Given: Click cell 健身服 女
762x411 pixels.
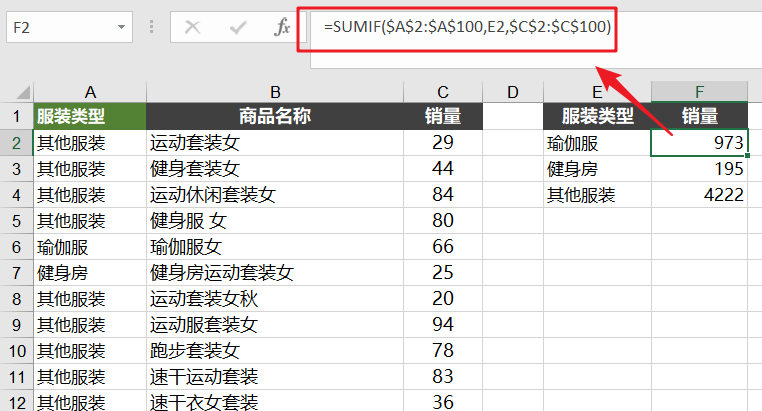Looking at the screenshot, I should tap(275, 221).
